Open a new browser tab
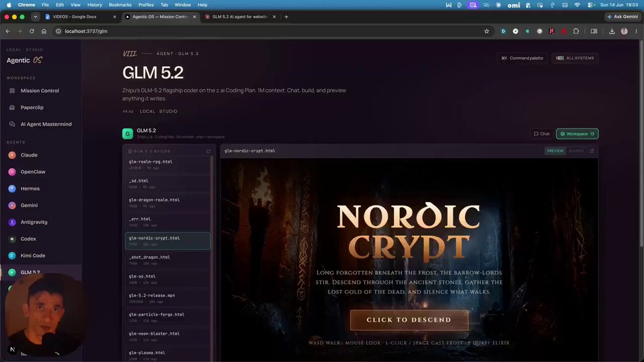 coord(286,17)
